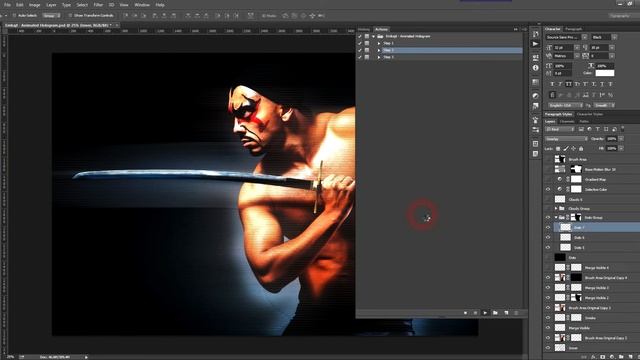Lock all using the padlock icon
The width and height of the screenshot is (640, 360).
pos(581,149)
